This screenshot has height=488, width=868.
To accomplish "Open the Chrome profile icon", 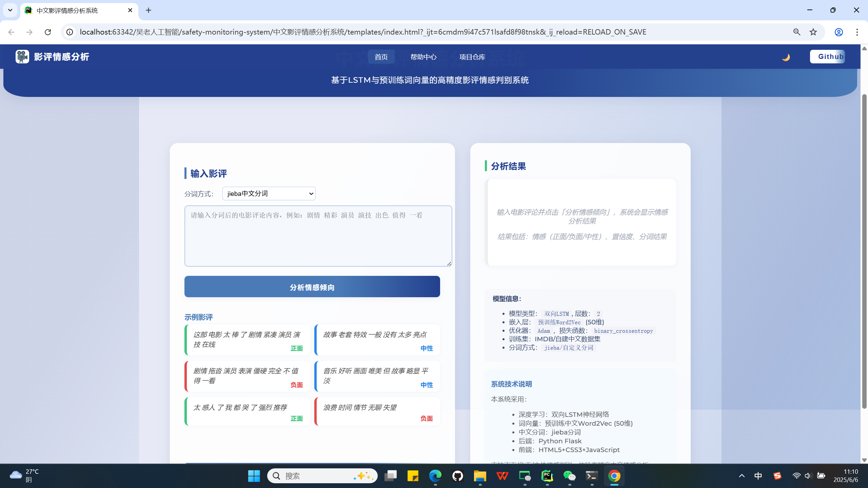I will [839, 32].
